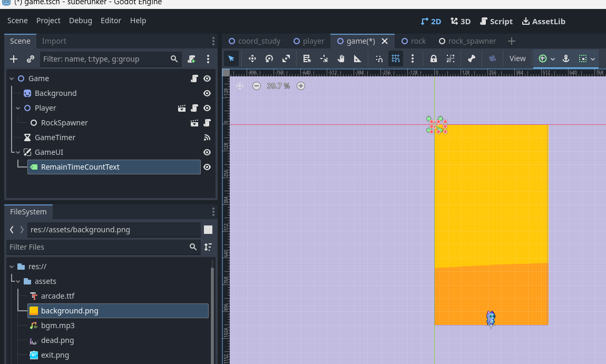Open the Help menu
Viewport: 606px width, 364px height.
tap(138, 21)
